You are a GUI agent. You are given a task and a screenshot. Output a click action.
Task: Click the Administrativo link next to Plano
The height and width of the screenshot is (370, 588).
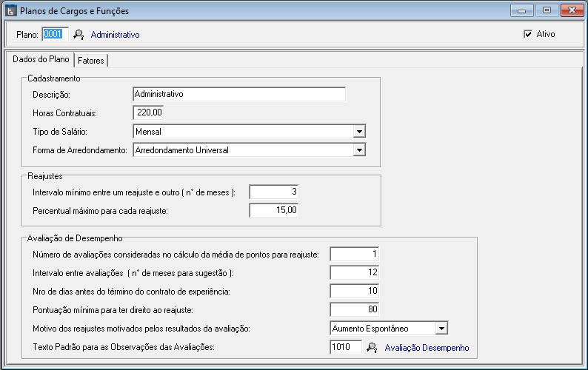[115, 35]
